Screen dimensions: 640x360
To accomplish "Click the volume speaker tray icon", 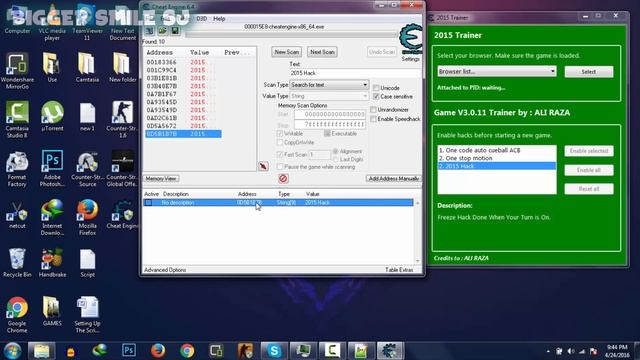I will click(x=571, y=351).
